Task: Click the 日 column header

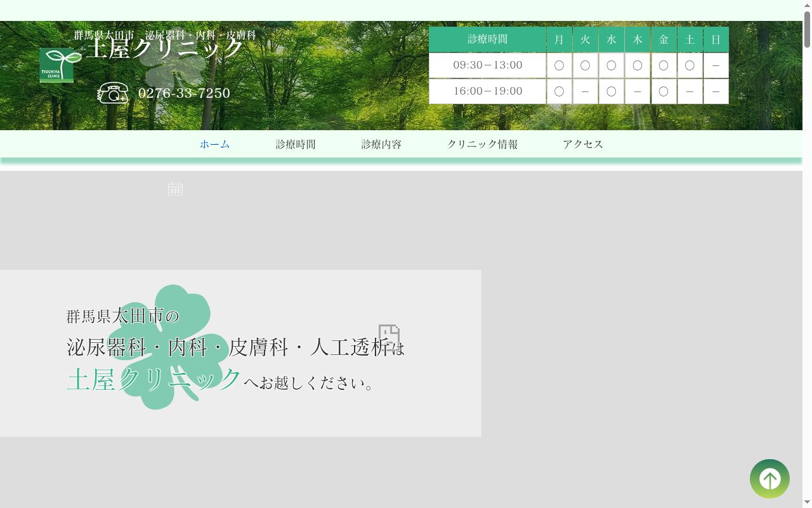Action: 716,39
